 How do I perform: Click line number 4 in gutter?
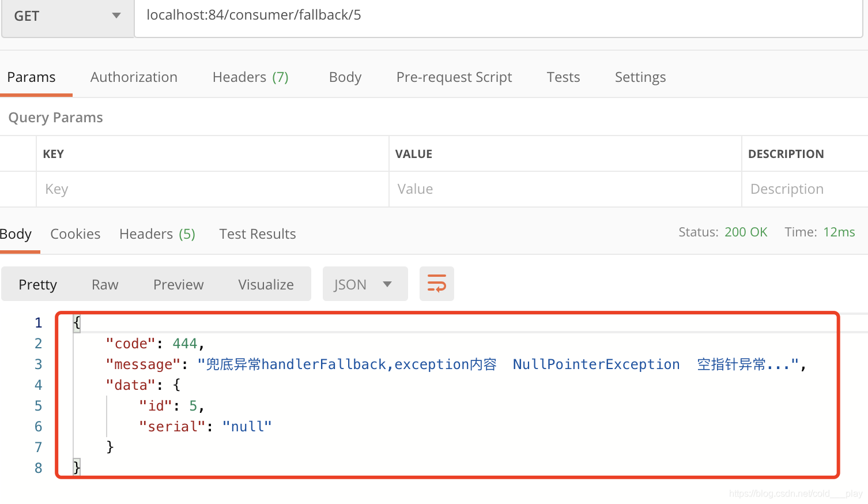[38, 385]
